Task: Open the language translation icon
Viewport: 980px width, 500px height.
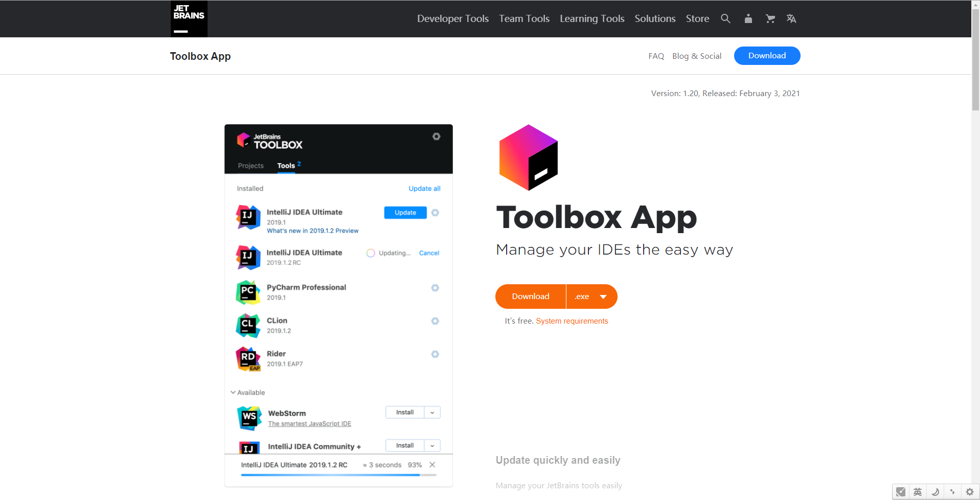Action: point(791,19)
